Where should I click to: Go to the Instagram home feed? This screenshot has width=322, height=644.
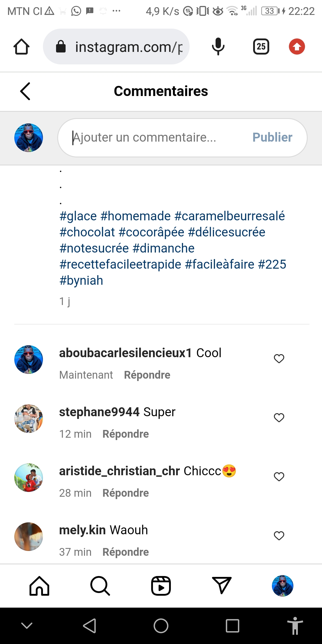click(39, 586)
